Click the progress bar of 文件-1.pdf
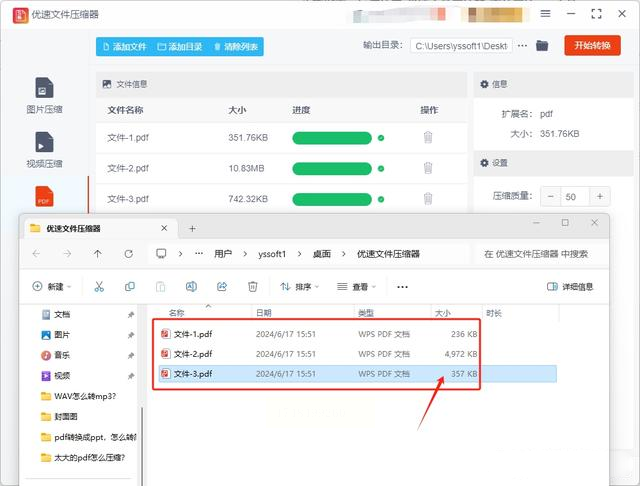The width and height of the screenshot is (640, 486). coord(332,138)
